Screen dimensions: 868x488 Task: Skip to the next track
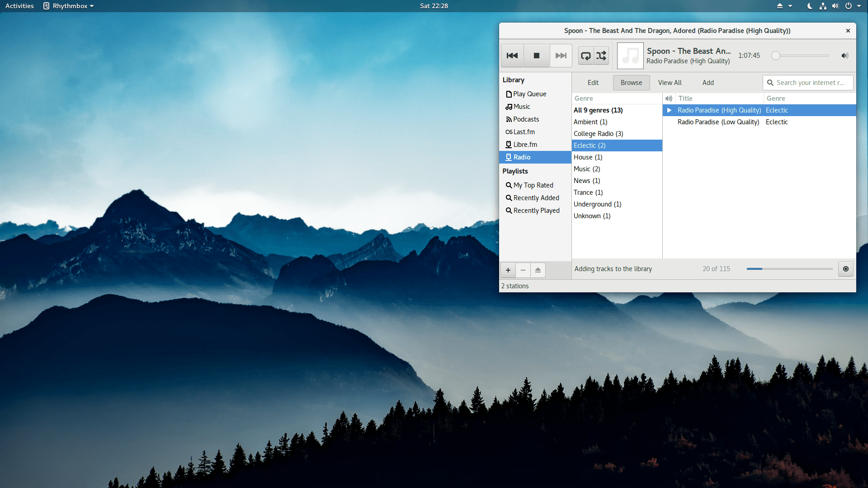(561, 56)
